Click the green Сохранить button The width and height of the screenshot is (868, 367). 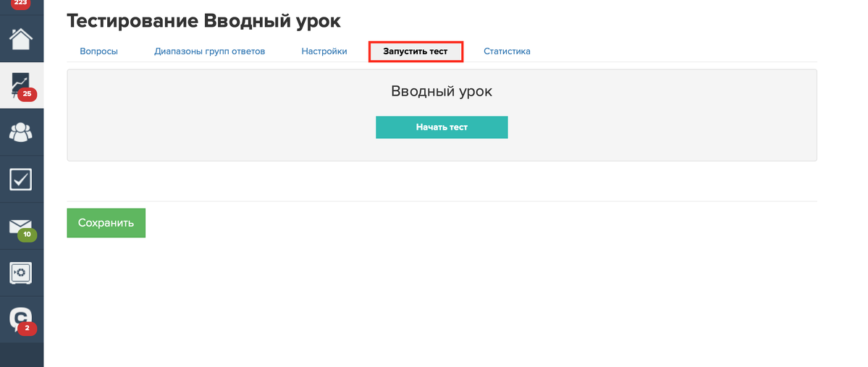106,223
